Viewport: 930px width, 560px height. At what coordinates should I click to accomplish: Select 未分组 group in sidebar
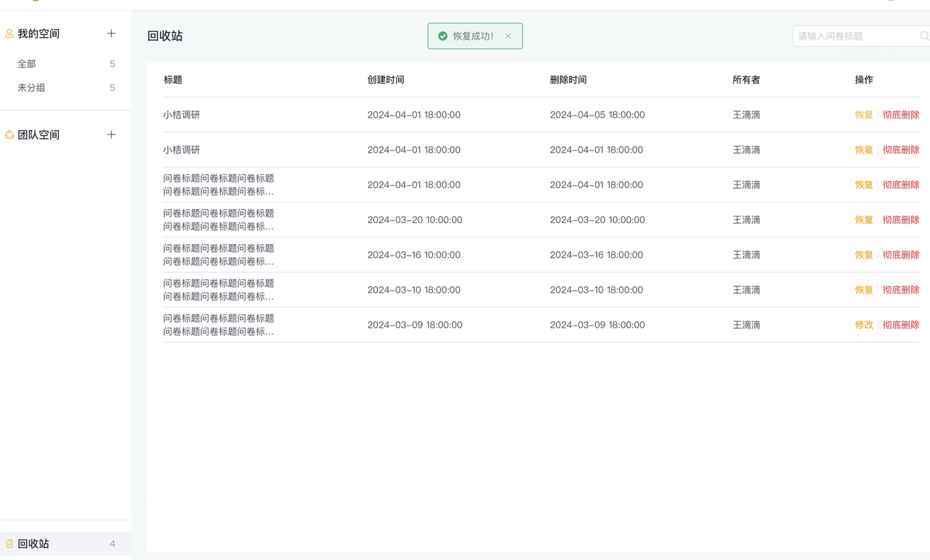pyautogui.click(x=31, y=88)
